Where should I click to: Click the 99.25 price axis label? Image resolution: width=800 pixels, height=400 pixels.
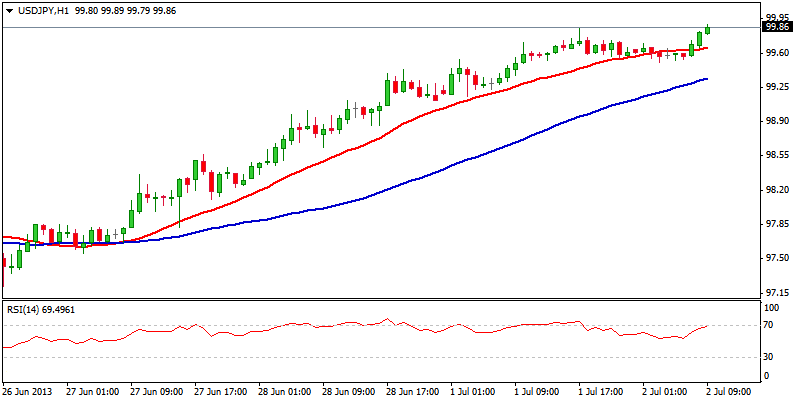776,87
